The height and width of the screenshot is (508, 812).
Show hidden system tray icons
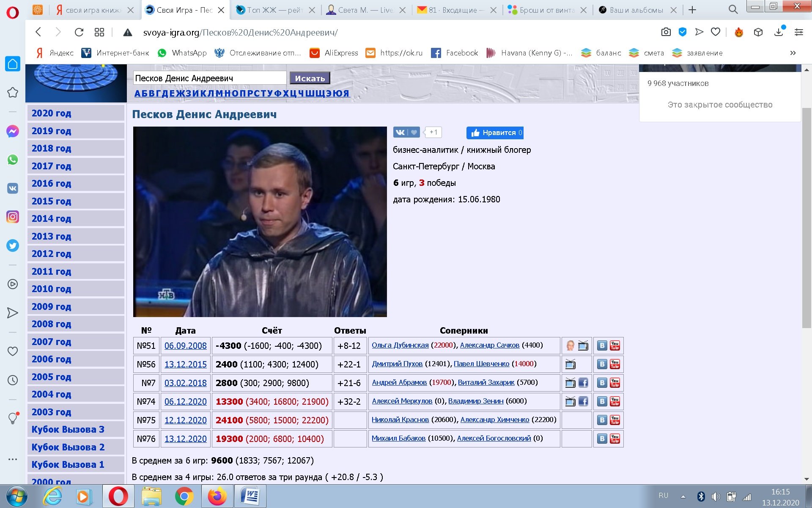683,497
